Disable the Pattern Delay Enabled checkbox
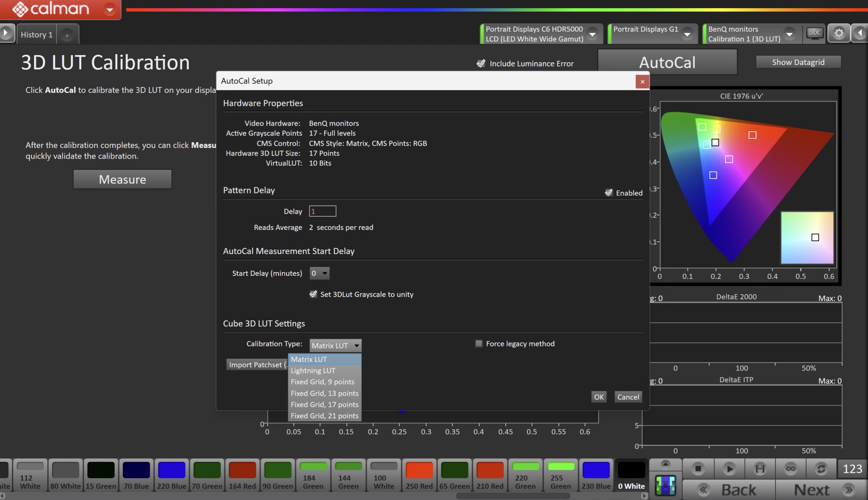868x500 pixels. [609, 193]
